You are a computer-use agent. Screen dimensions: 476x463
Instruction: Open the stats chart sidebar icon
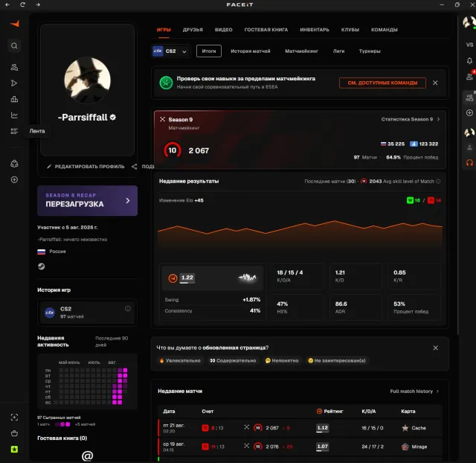click(14, 115)
